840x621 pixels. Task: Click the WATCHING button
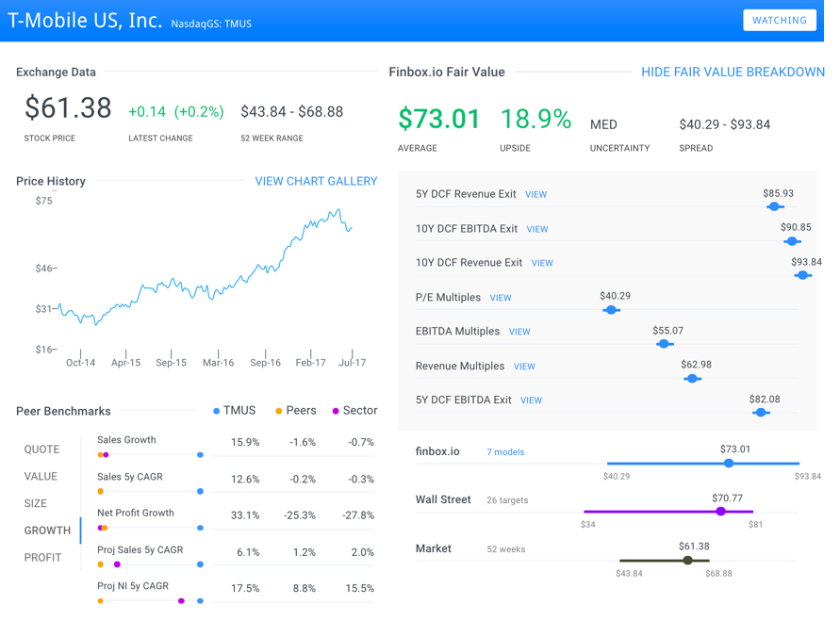click(780, 21)
